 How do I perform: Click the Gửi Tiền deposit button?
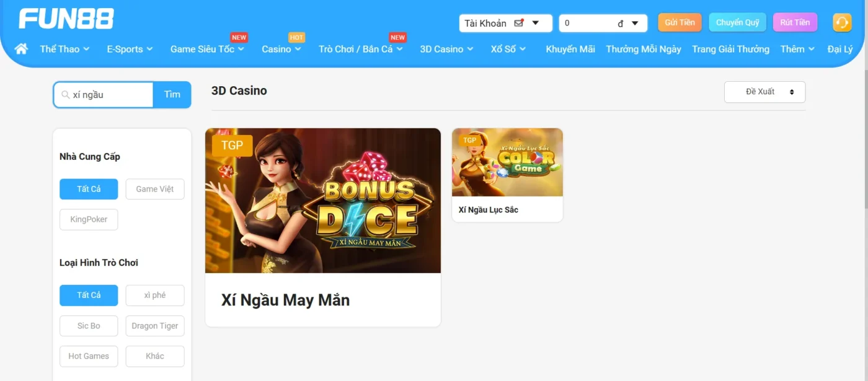[680, 22]
